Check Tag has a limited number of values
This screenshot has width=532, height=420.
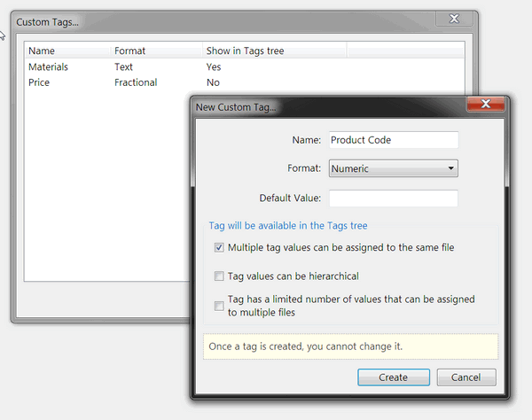[x=219, y=306]
